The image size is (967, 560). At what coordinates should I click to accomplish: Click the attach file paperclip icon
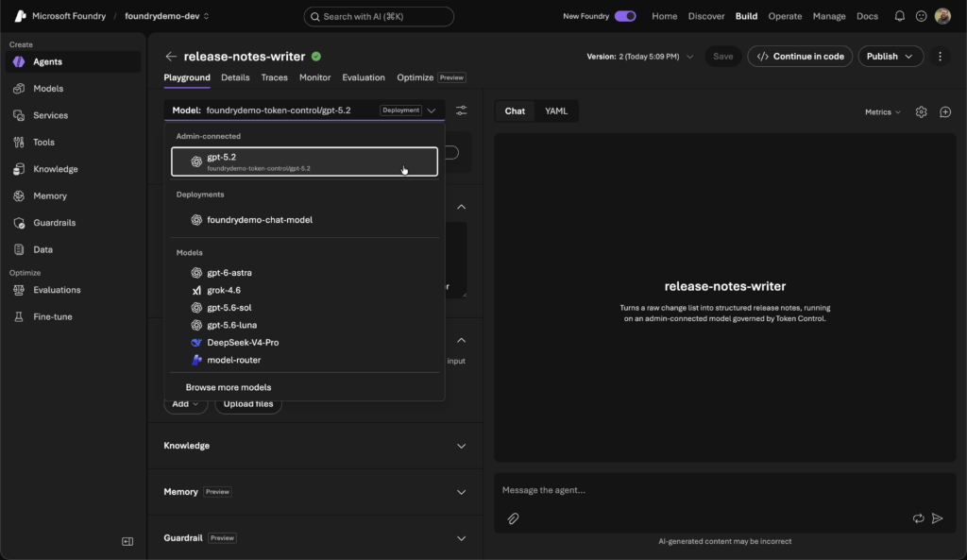tap(513, 518)
